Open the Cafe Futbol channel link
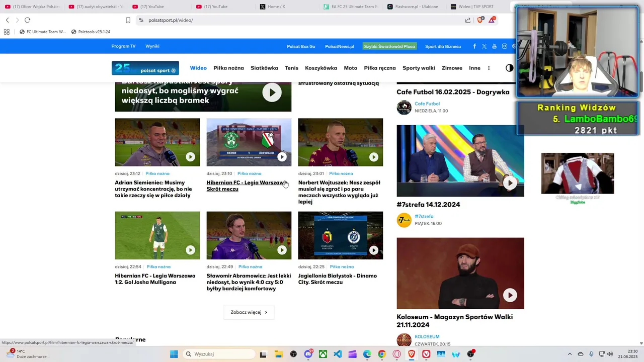Screen dimensions: 644x362 (427, 104)
